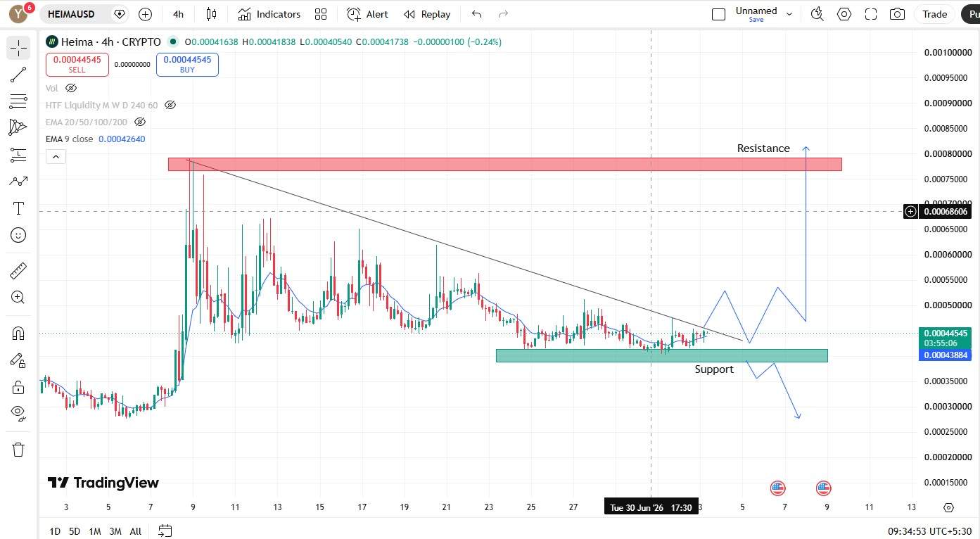Image resolution: width=980 pixels, height=539 pixels.
Task: Select the 1D time range
Action: click(x=55, y=531)
